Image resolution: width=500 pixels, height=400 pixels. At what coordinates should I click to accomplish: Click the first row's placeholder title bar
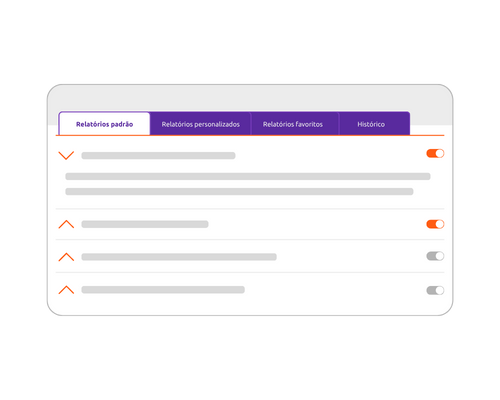click(x=158, y=156)
